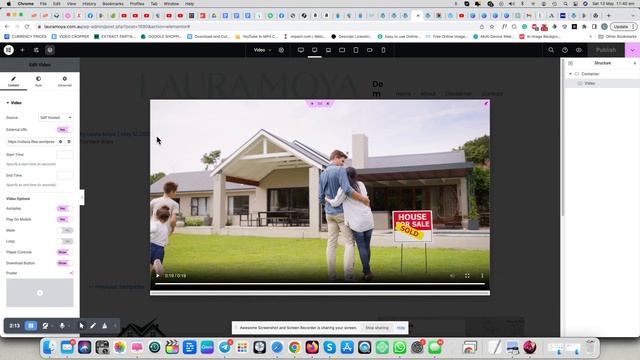The width and height of the screenshot is (640, 360).
Task: Switch to the Content tab
Action: (13, 81)
